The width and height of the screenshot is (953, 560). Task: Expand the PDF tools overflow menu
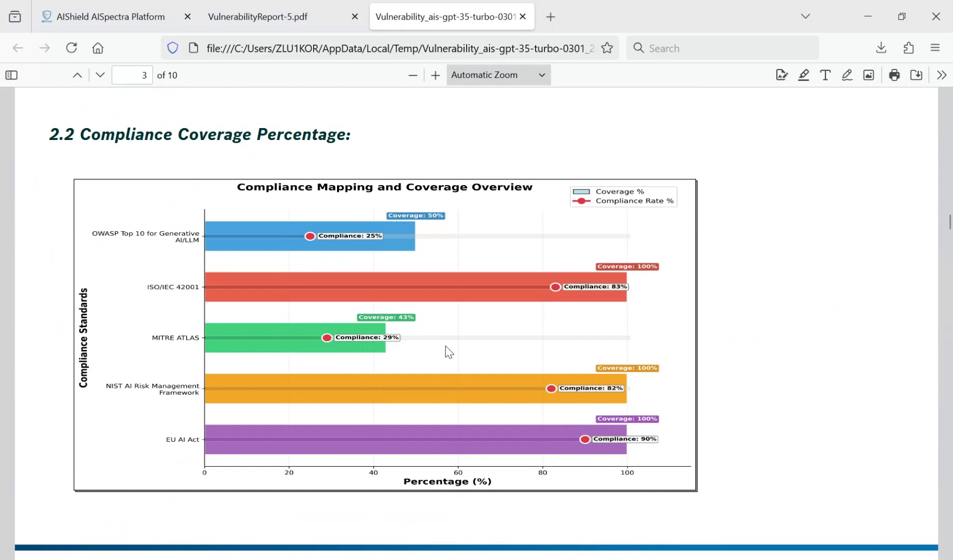pos(941,75)
